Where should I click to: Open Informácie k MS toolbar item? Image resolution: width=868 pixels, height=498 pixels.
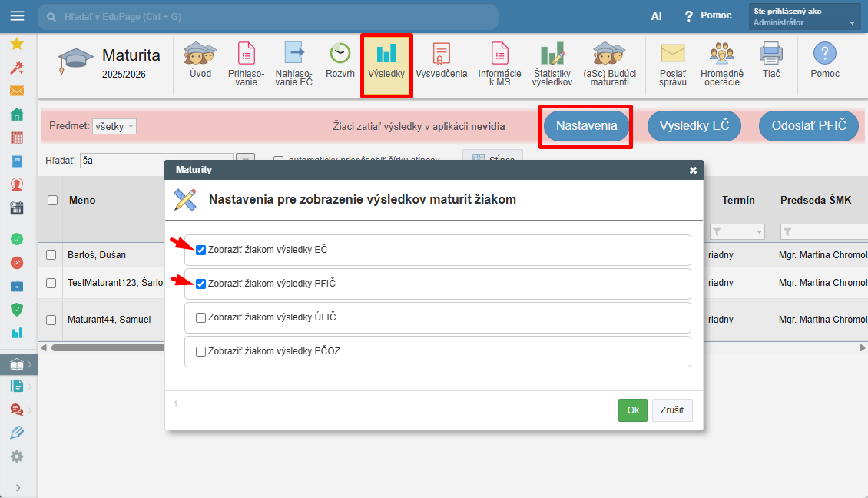(499, 64)
